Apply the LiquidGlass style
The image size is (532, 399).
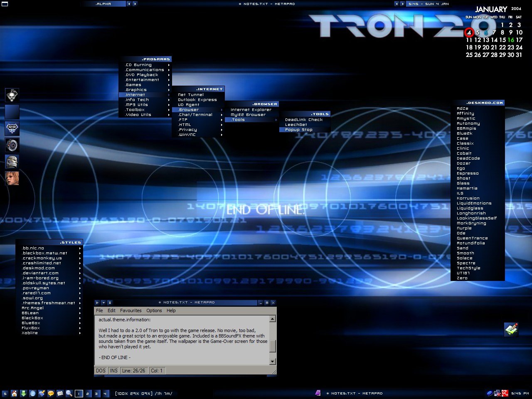pos(478,208)
